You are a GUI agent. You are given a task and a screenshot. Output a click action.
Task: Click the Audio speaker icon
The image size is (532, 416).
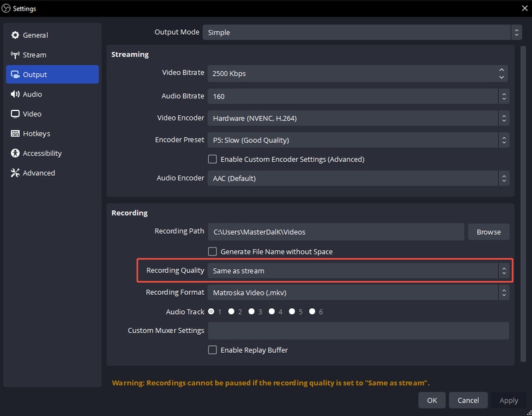[x=15, y=94]
